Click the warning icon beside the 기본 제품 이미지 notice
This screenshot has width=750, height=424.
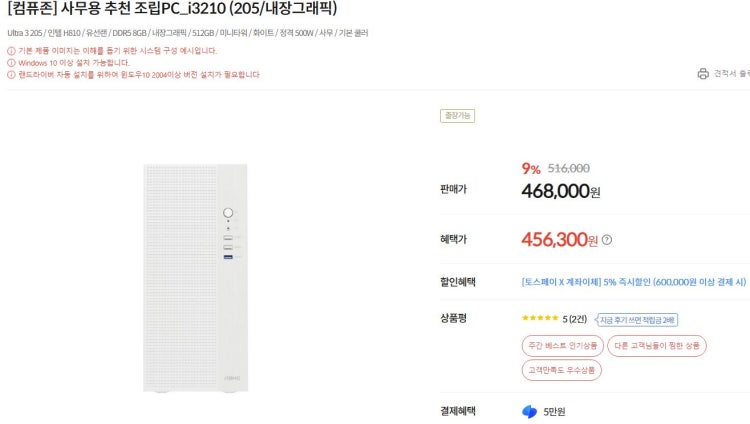(11, 50)
